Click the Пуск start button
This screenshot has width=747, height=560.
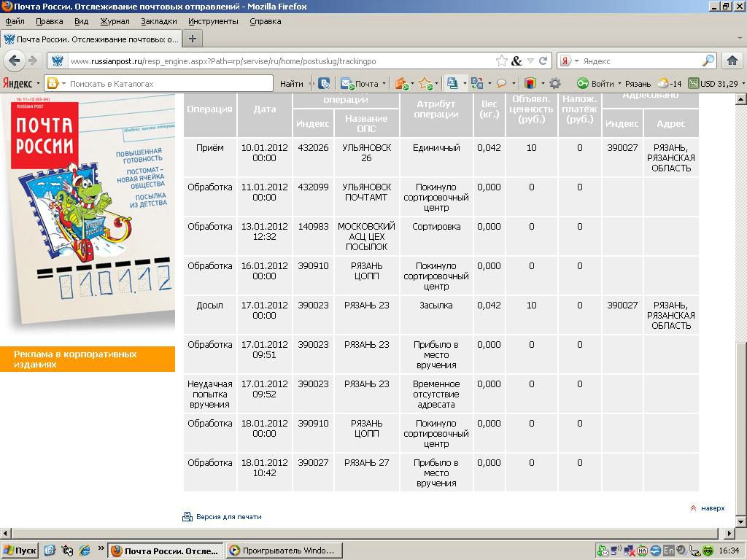pyautogui.click(x=20, y=551)
